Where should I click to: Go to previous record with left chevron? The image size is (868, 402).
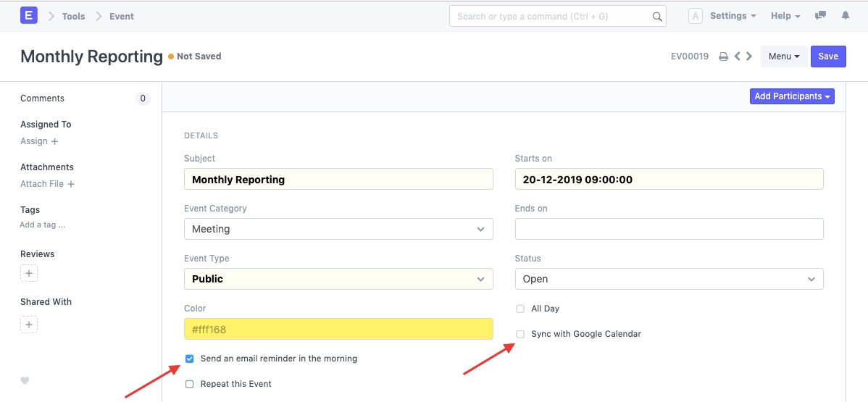[737, 56]
